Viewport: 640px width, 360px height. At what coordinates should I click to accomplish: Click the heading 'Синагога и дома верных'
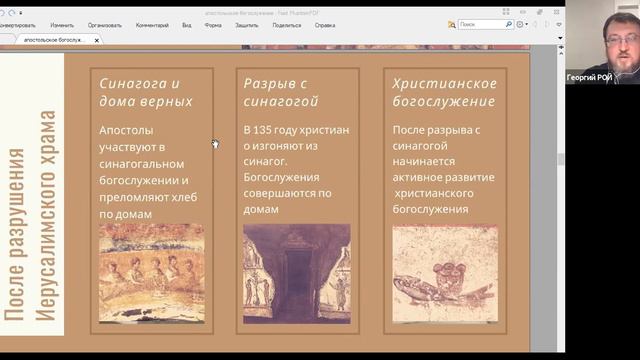[x=146, y=92]
